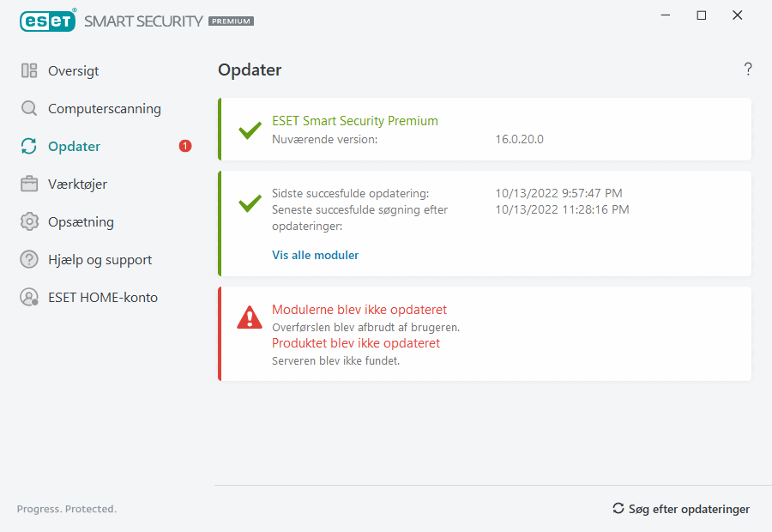Click the Vis alle moduler link

coord(315,255)
